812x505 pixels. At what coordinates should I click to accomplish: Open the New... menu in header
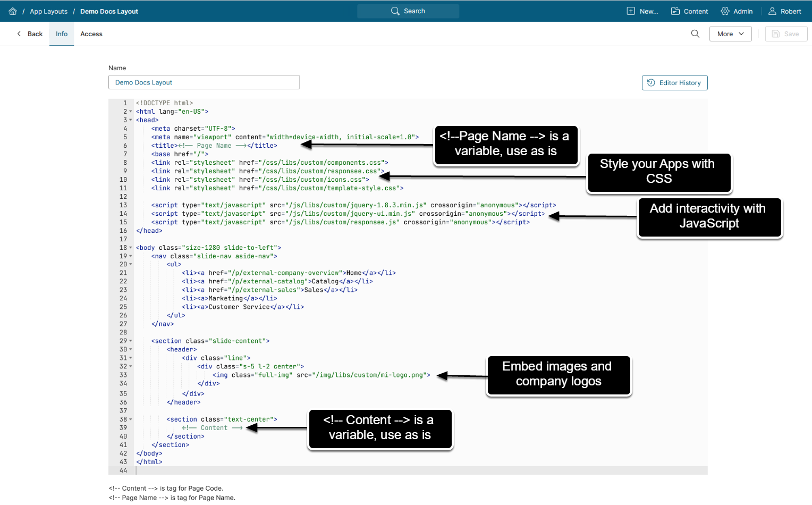[642, 11]
